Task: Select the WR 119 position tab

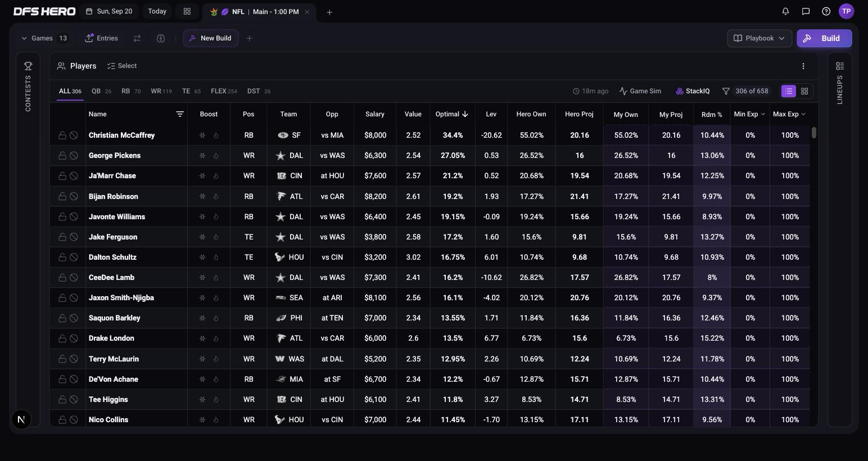Action: tap(161, 91)
